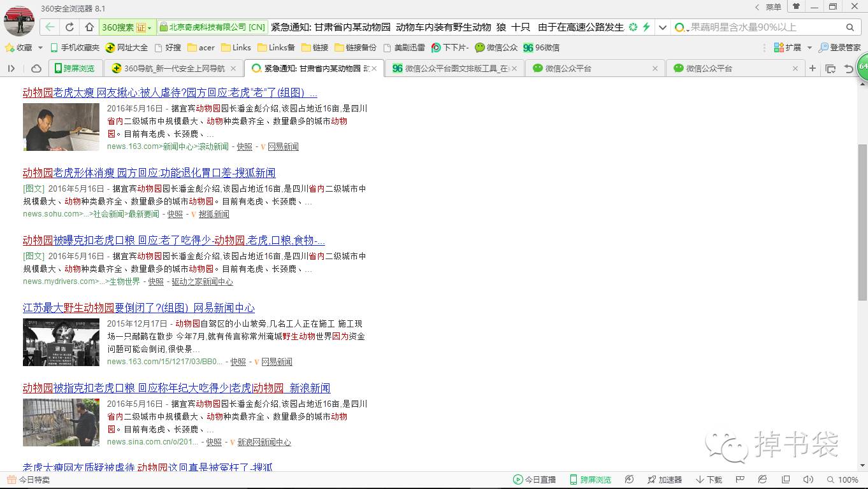The width and height of the screenshot is (868, 489).
Task: Open the 微信公众 bookmark
Action: point(496,48)
